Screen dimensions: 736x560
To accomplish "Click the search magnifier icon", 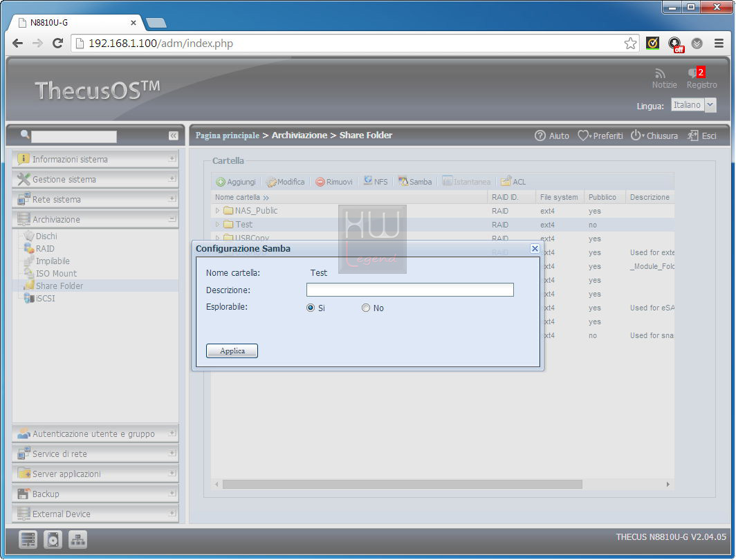I will (25, 135).
